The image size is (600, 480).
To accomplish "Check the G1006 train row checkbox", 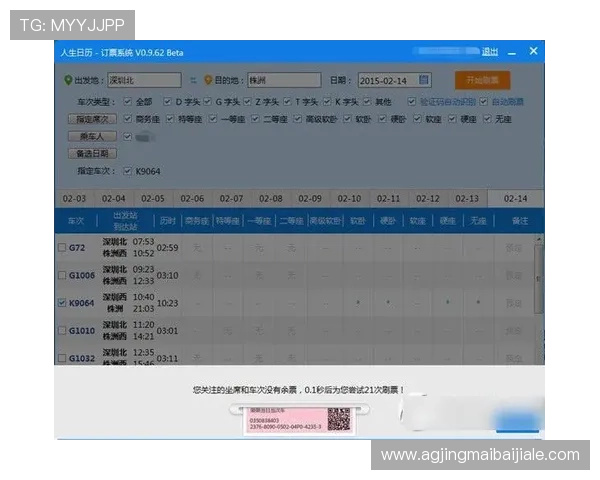I will click(x=62, y=275).
